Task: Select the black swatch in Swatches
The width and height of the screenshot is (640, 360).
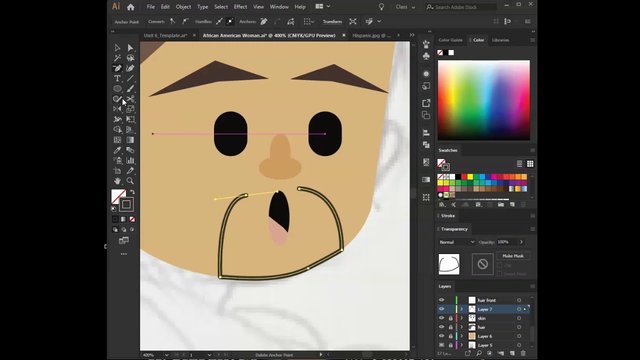Action: click(458, 177)
